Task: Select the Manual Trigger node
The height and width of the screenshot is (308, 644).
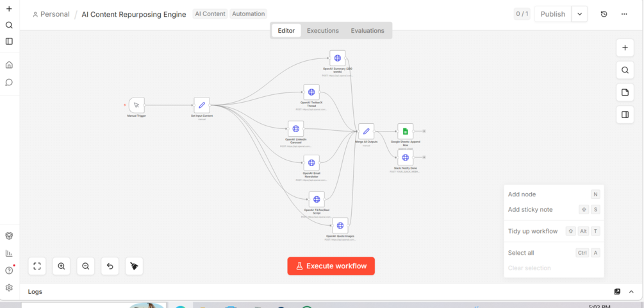Action: tap(136, 105)
